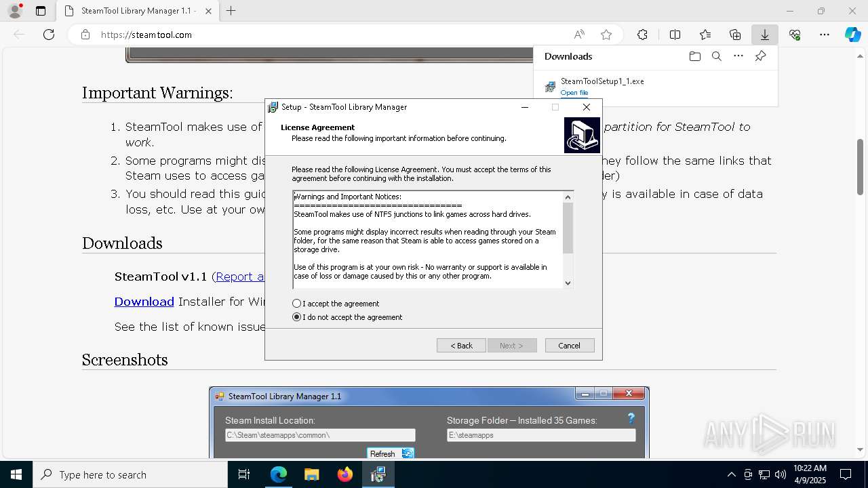Close the SteamTool Library Manager tab
This screenshot has width=868, height=488.
208,11
